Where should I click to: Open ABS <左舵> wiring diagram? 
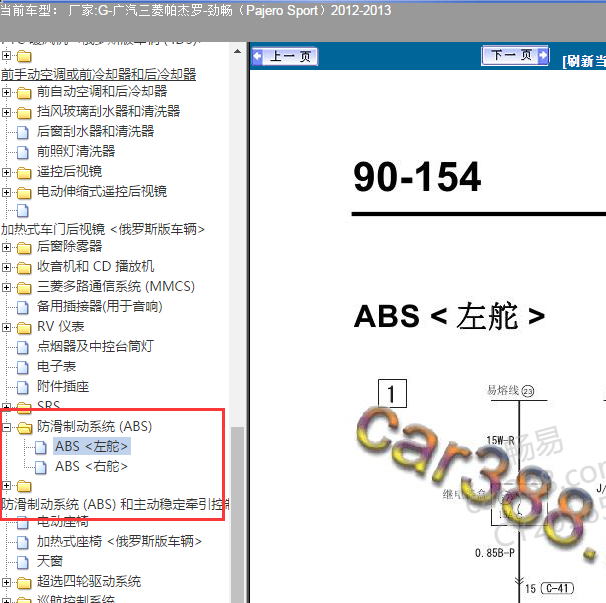[92, 446]
